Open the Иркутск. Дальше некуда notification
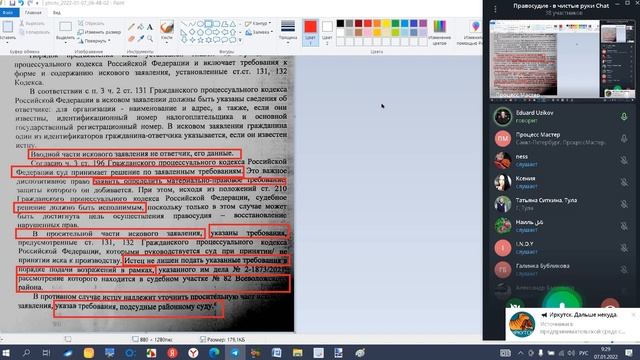The image size is (640, 360). (x=572, y=324)
